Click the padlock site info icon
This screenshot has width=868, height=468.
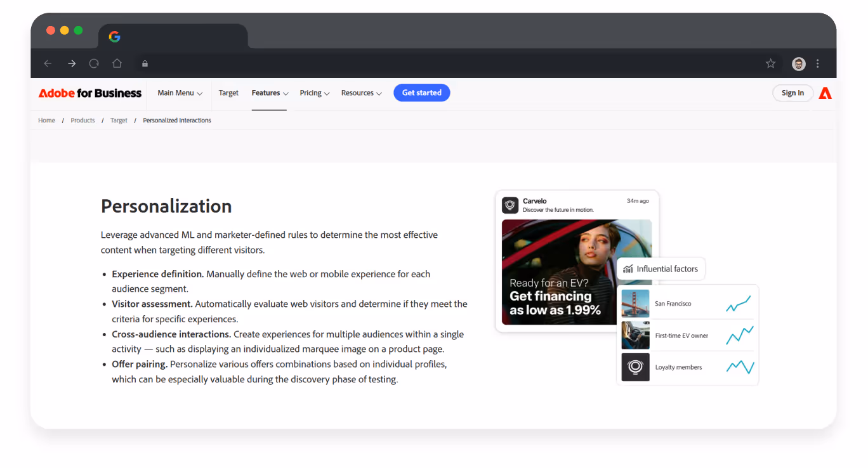tap(145, 63)
